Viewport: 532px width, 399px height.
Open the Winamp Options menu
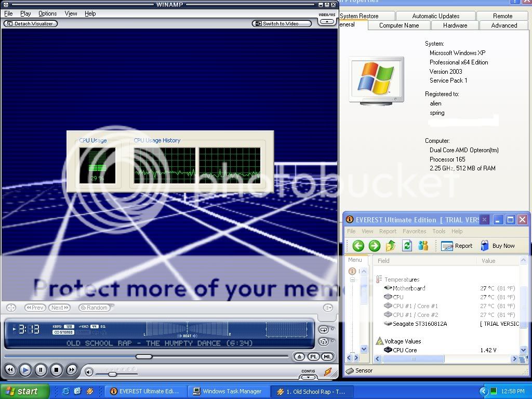48,14
